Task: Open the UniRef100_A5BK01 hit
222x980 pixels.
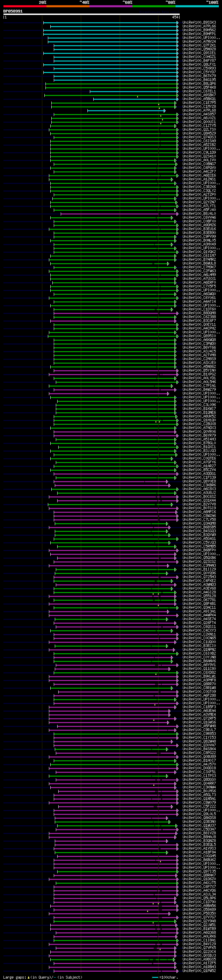Action: 199,99
